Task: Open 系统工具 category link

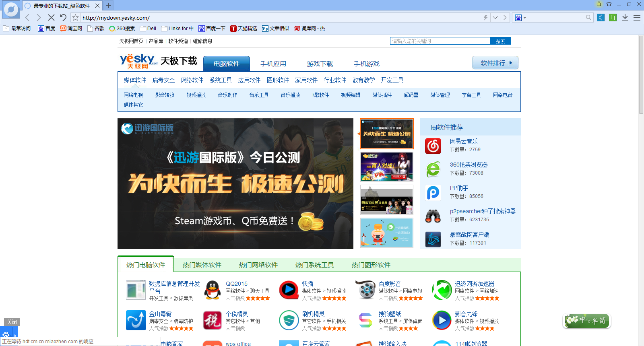Action: 221,80
